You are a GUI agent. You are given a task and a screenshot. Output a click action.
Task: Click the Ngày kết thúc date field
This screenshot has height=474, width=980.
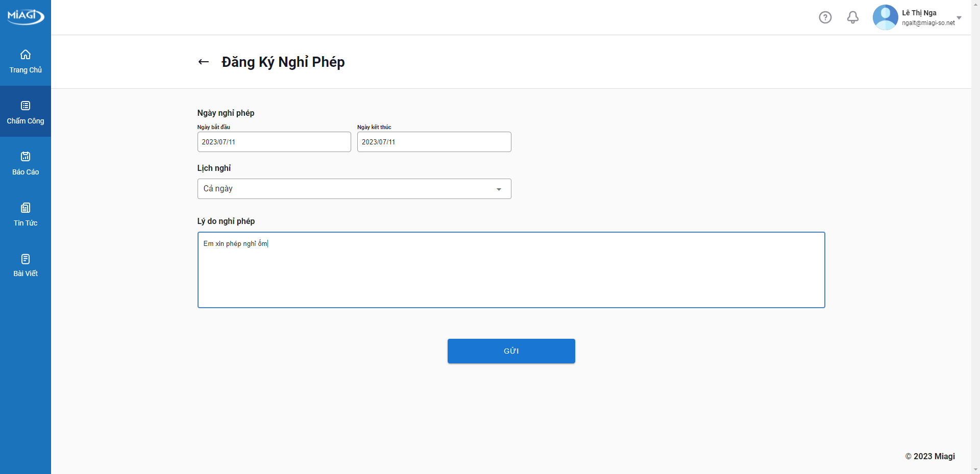(434, 142)
